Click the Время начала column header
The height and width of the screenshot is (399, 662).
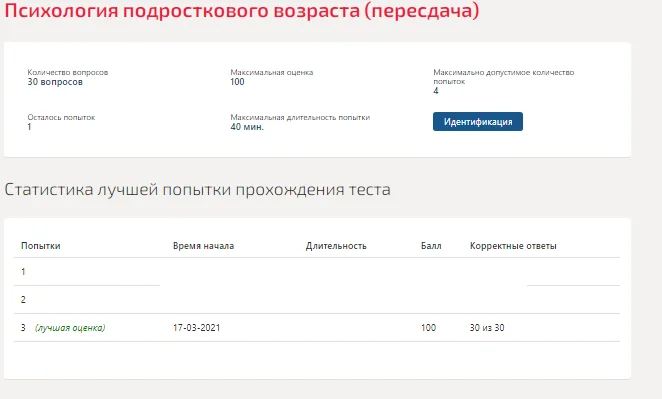(203, 246)
